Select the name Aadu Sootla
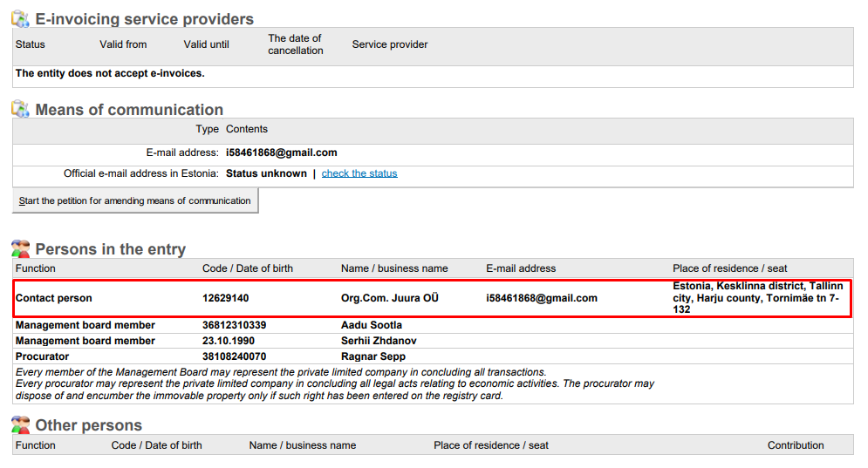 pyautogui.click(x=372, y=325)
